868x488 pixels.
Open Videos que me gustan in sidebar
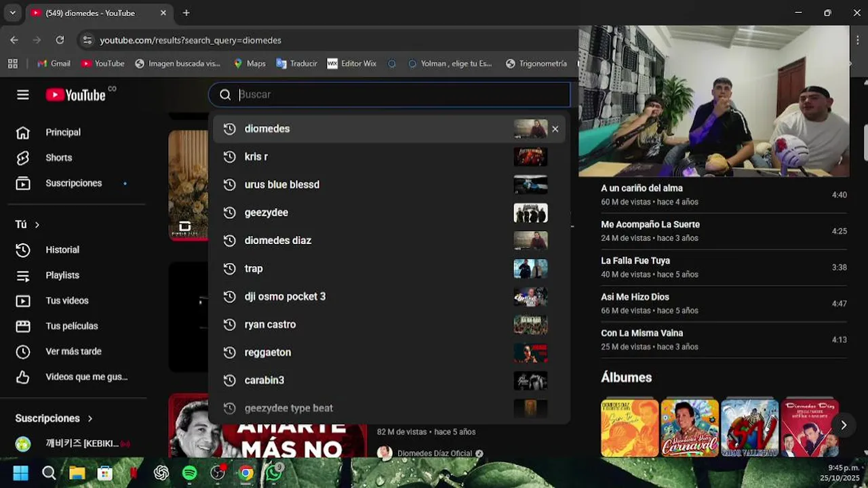pyautogui.click(x=86, y=377)
